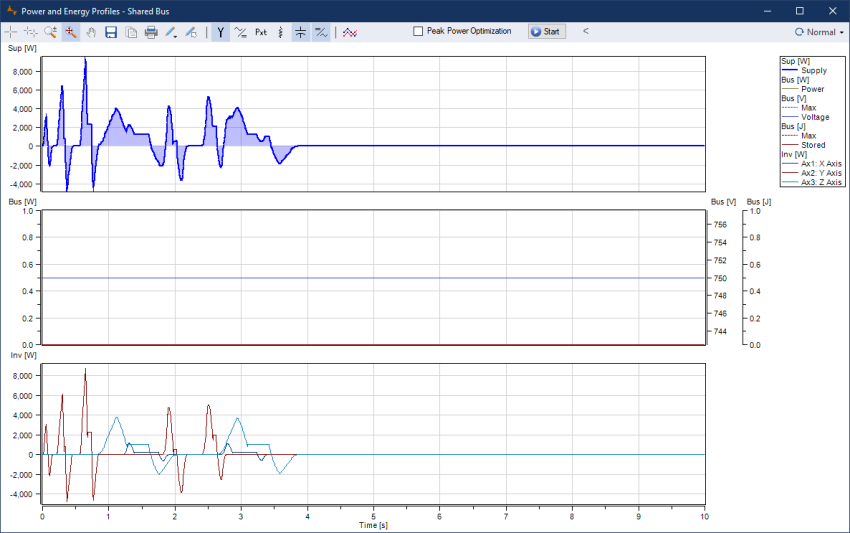Print the power and energy profiles
850x533 pixels.
[151, 32]
